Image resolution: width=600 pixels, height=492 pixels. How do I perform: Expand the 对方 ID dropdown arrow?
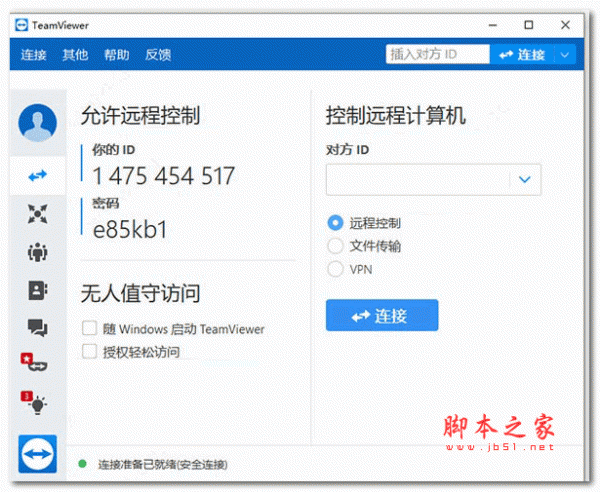[x=525, y=179]
